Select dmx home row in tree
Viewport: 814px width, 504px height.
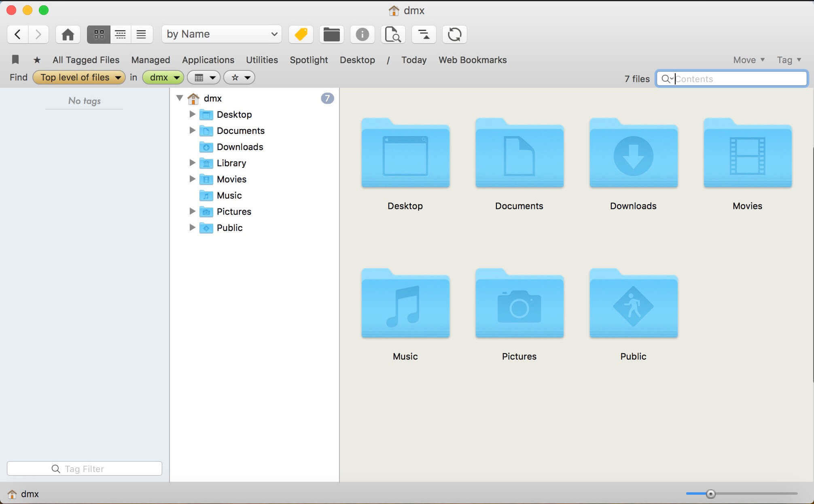[x=254, y=98]
